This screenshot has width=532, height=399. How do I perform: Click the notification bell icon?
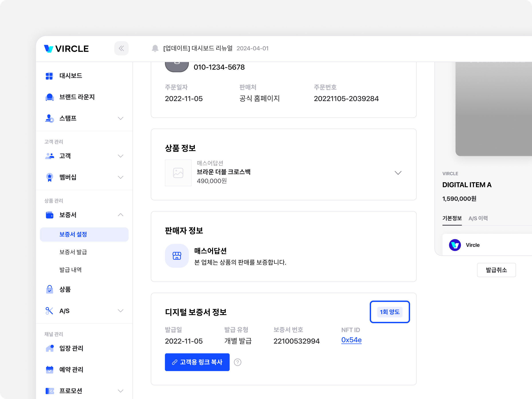[155, 48]
